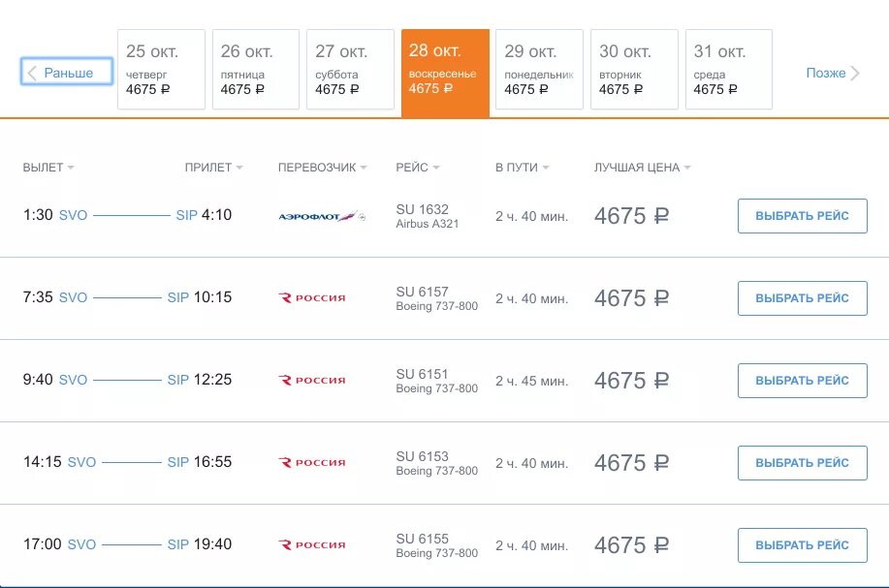Sort flights by Прилет column
Image resolution: width=889 pixels, height=588 pixels.
pos(213,168)
